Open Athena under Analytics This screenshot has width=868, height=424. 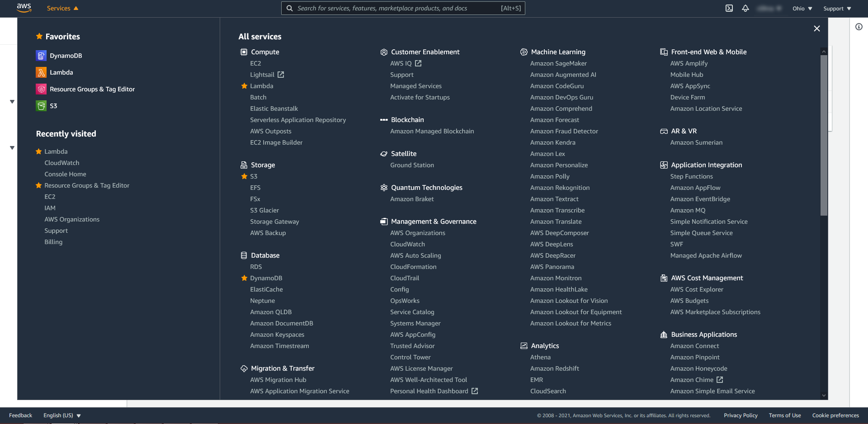pyautogui.click(x=540, y=357)
